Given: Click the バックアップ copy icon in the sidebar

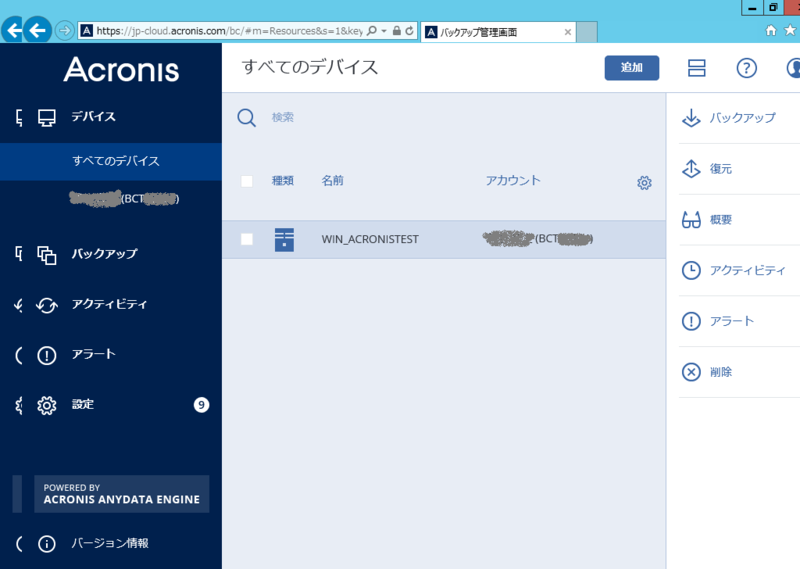Looking at the screenshot, I should tap(46, 255).
